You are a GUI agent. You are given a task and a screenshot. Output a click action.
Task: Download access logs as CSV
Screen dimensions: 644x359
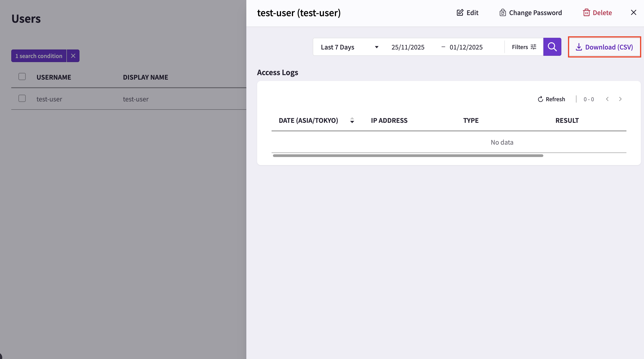[x=604, y=47]
